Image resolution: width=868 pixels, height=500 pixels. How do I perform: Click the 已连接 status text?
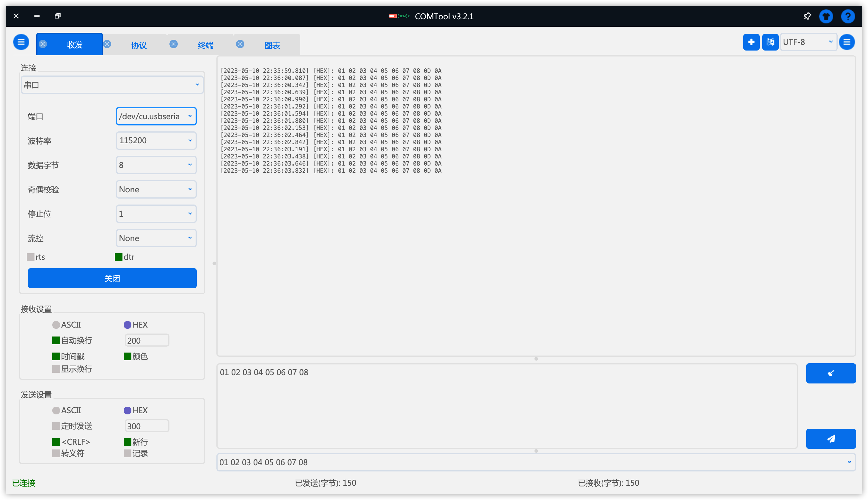point(24,483)
